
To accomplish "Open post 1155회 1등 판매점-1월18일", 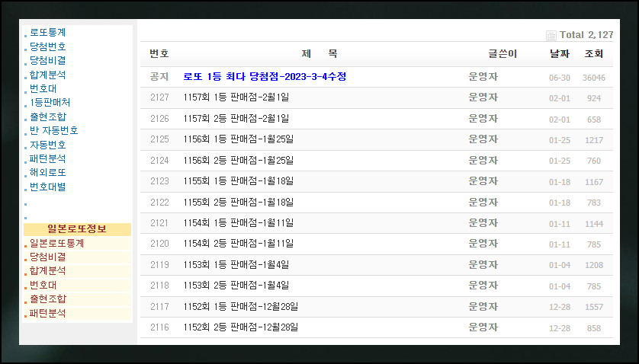I will point(239,181).
